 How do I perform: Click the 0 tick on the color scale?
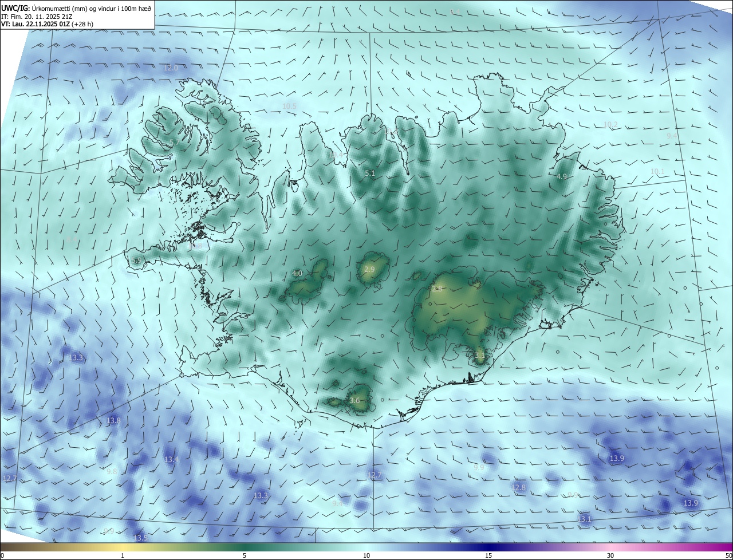point(2,555)
